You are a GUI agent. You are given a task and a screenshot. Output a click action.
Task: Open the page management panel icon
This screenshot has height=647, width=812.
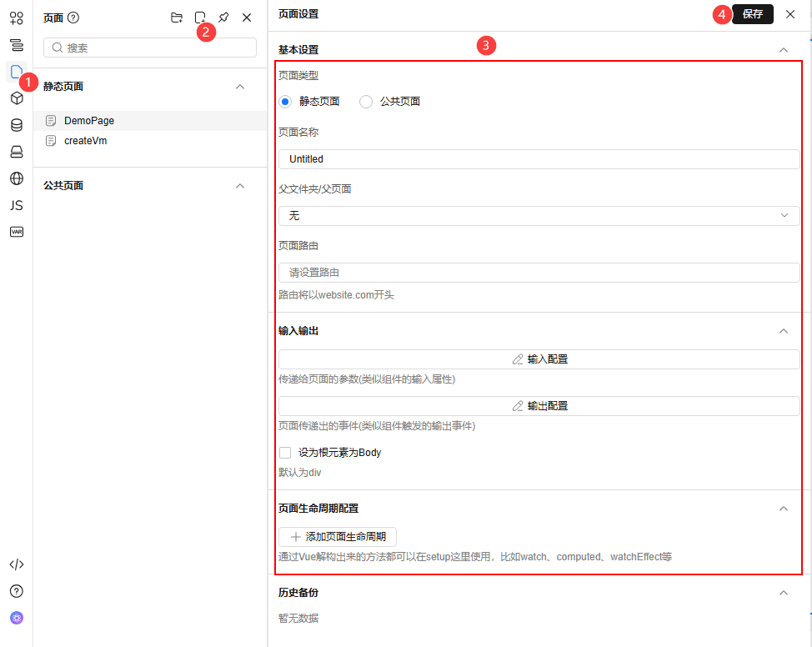17,71
